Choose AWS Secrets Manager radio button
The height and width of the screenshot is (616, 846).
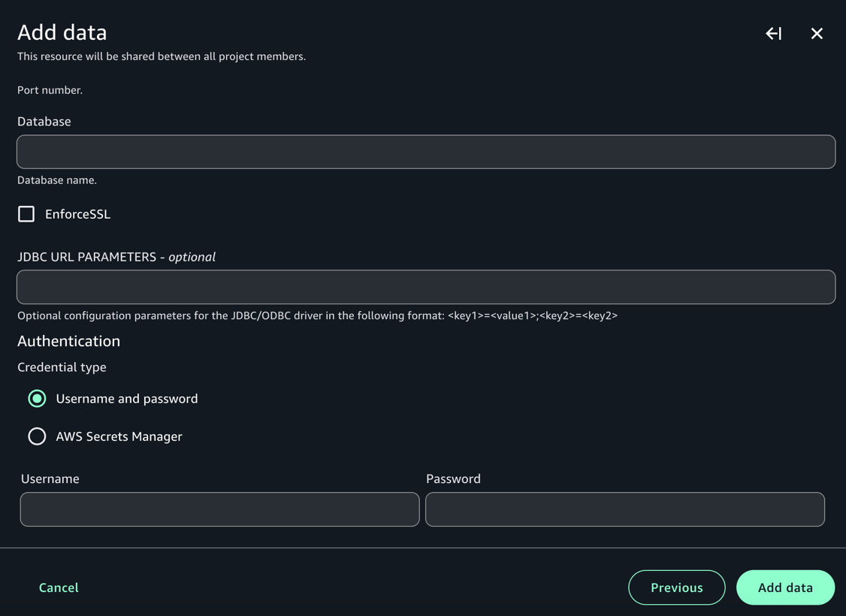point(37,436)
